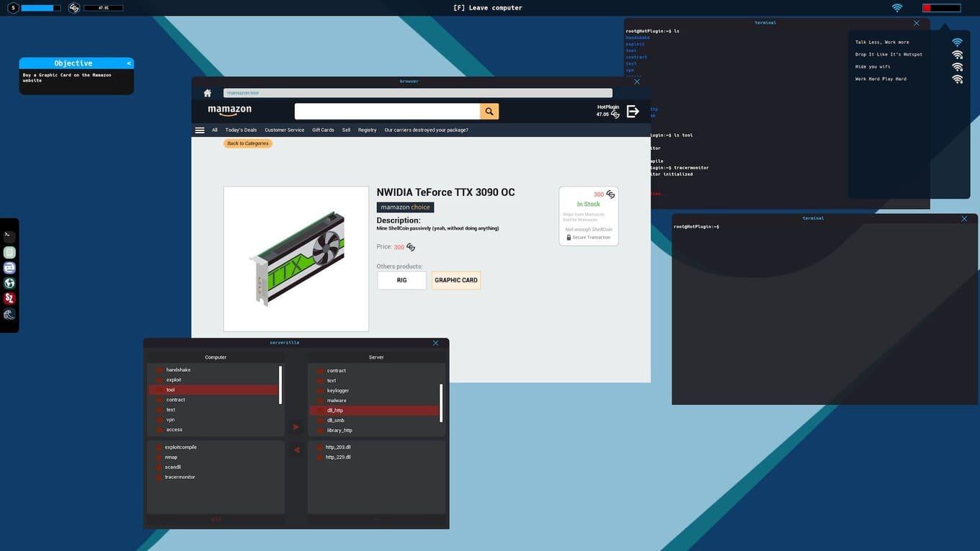Click the lock icon beside Secure Transaction

[x=569, y=237]
